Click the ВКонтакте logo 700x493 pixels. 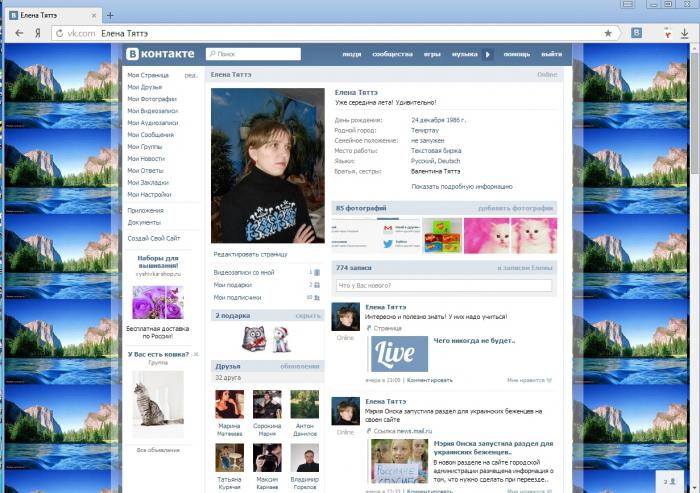160,54
